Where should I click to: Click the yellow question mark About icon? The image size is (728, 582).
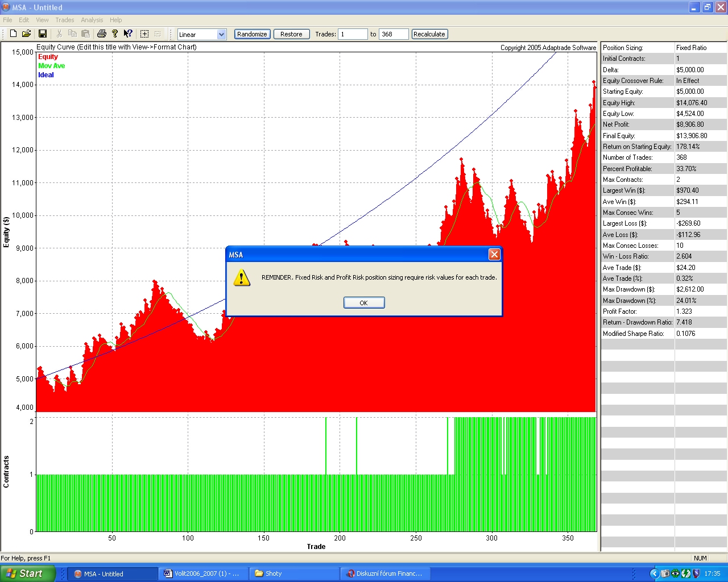tap(115, 34)
